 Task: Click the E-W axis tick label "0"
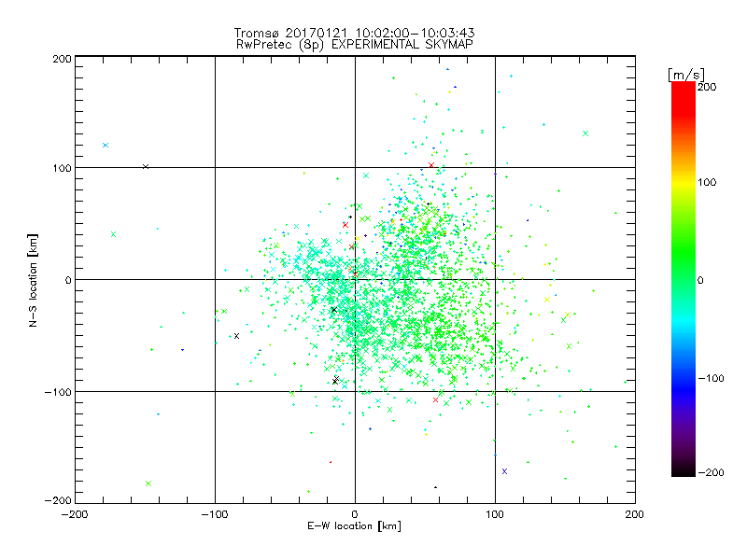point(355,514)
